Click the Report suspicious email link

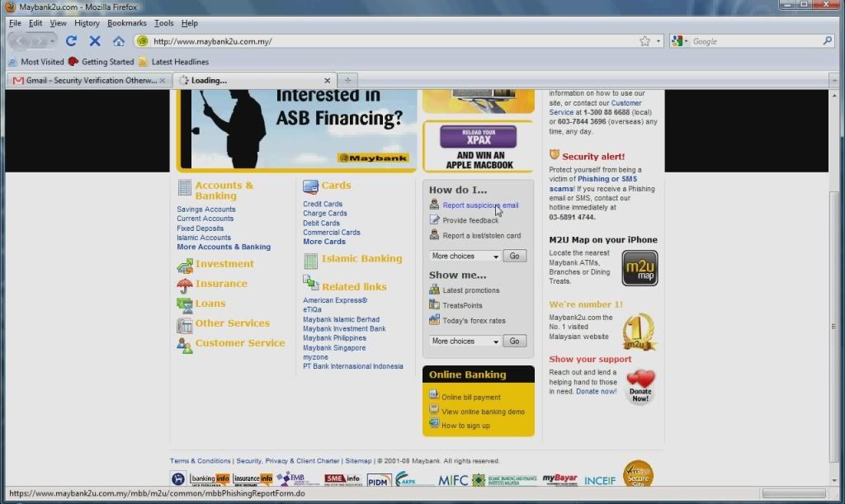pos(480,205)
